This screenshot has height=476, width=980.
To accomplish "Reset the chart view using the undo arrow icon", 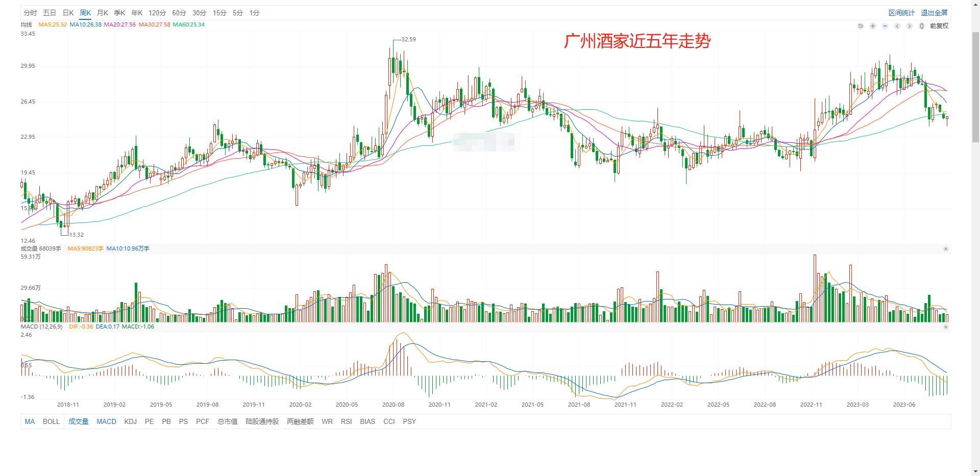I will coord(861,26).
